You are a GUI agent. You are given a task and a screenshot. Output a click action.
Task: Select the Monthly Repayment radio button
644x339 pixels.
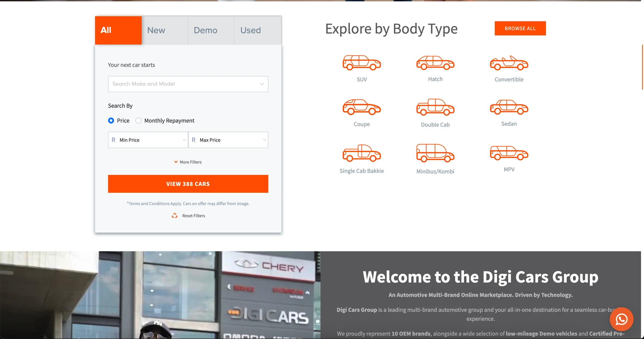coord(138,121)
